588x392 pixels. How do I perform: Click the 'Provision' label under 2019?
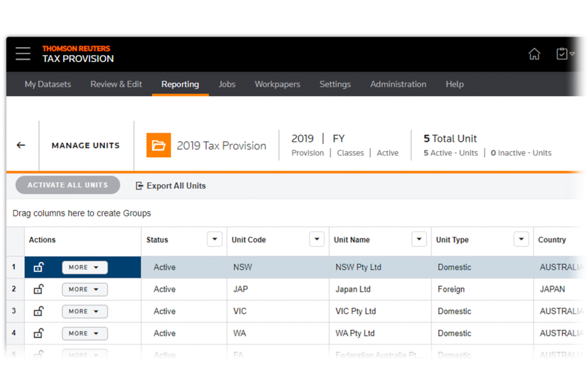(308, 153)
